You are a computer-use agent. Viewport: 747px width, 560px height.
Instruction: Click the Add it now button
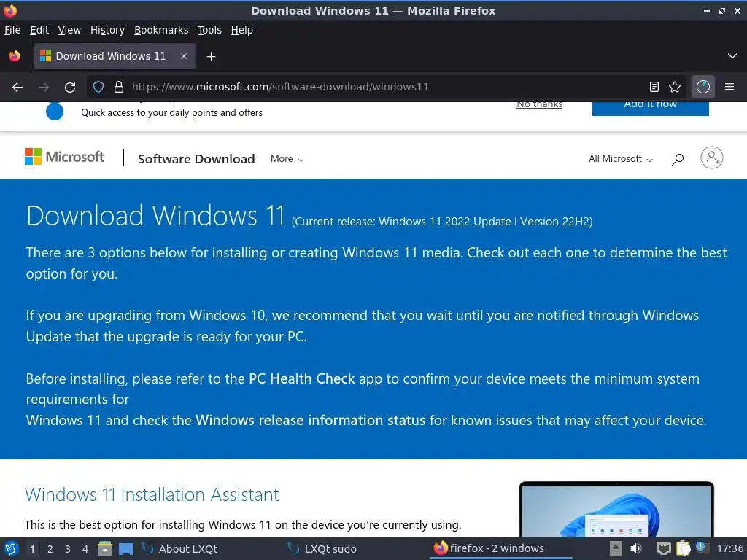click(650, 108)
